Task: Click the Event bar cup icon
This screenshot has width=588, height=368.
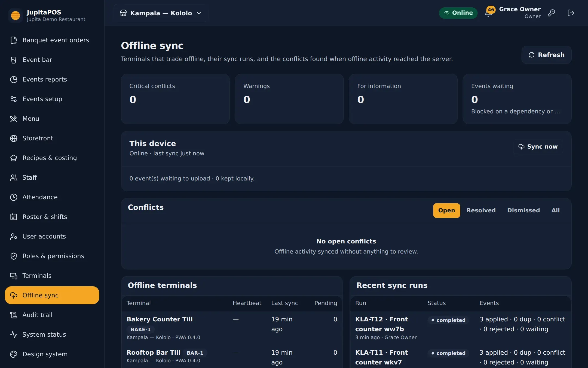Action: [x=14, y=60]
